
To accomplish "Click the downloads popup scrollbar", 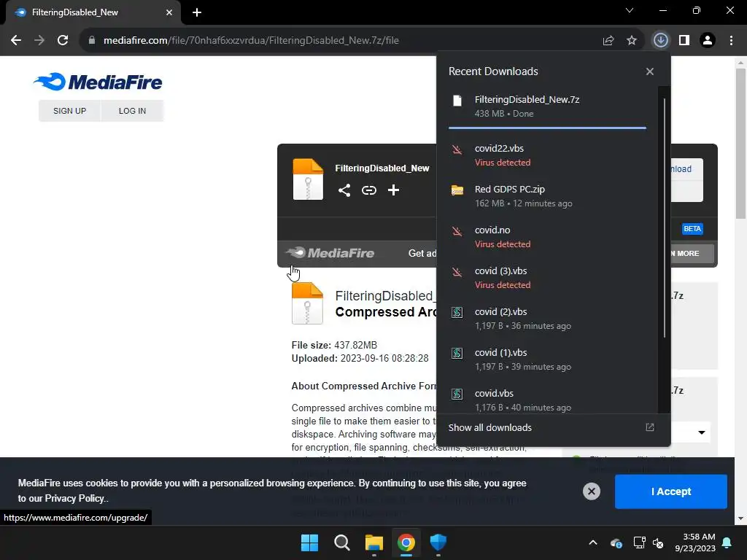I will [664, 218].
